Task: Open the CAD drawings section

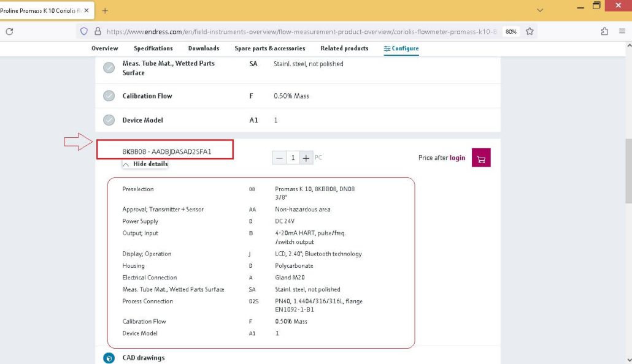Action: point(144,358)
